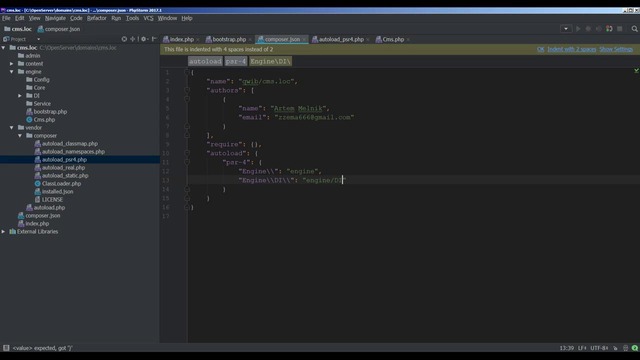Click the Run play button in toolbar

tap(578, 29)
